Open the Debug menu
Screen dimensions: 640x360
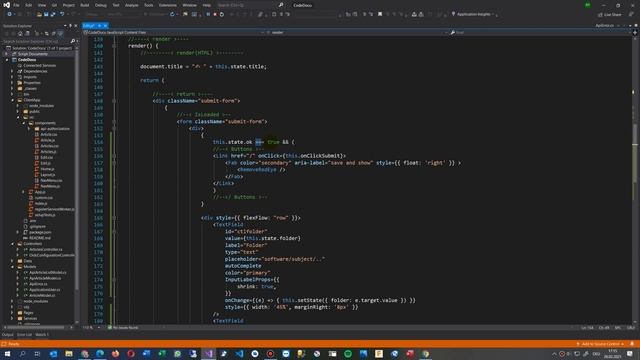coord(100,5)
